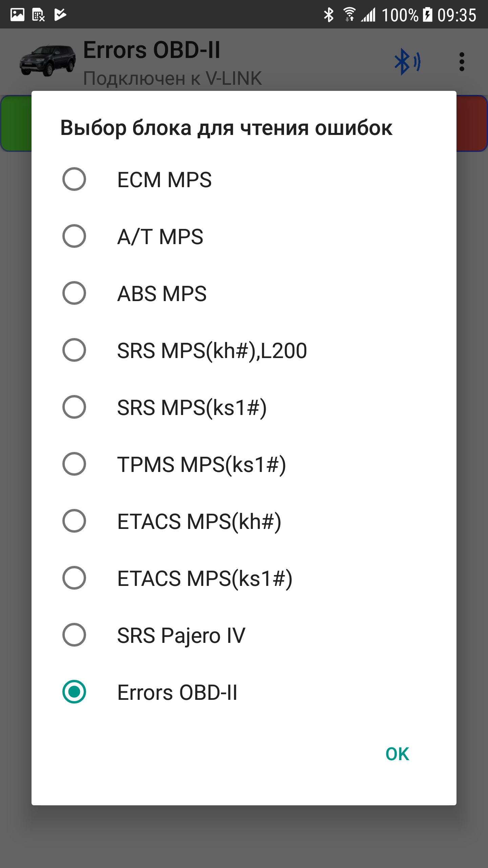
Task: Tap the battery charging icon in status bar
Action: 428,15
